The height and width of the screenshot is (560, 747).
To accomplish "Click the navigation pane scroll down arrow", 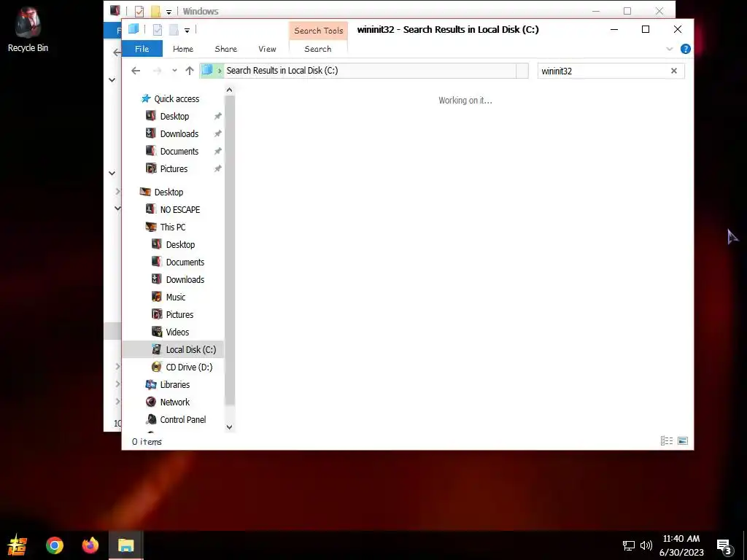I will pyautogui.click(x=229, y=427).
